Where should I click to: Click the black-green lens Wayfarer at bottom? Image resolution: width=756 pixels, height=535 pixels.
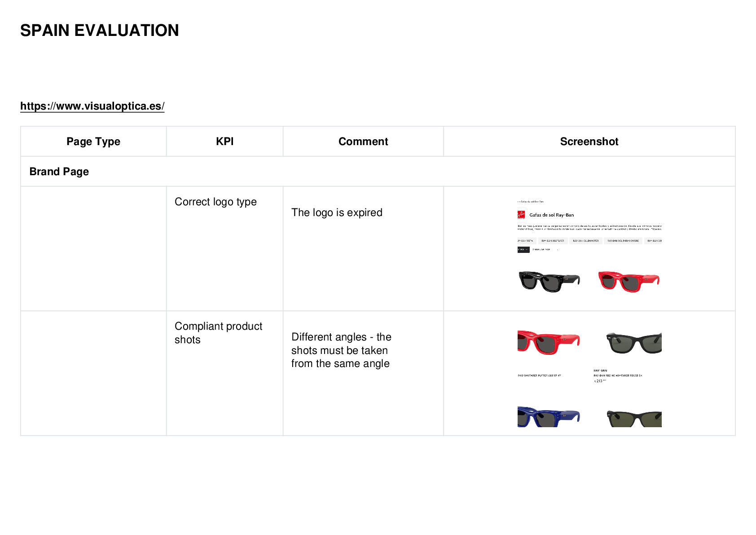[x=634, y=418]
